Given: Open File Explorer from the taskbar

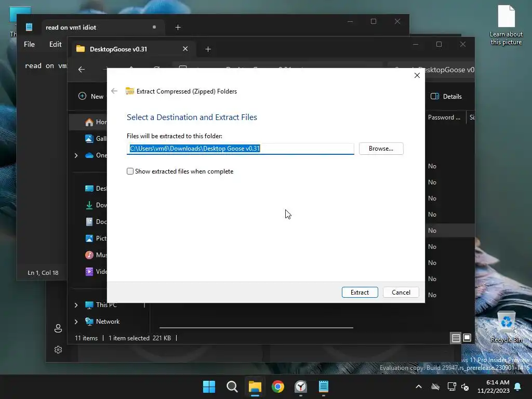Looking at the screenshot, I should click(x=255, y=387).
